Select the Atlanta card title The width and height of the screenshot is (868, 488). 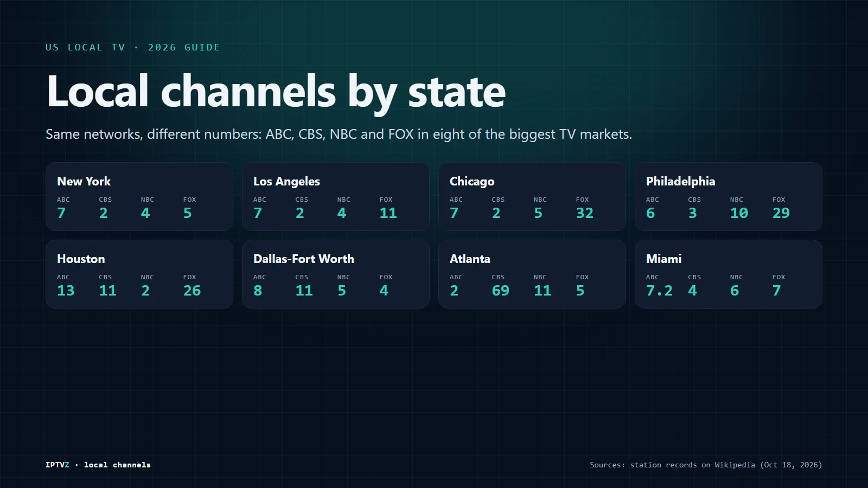pyautogui.click(x=470, y=259)
